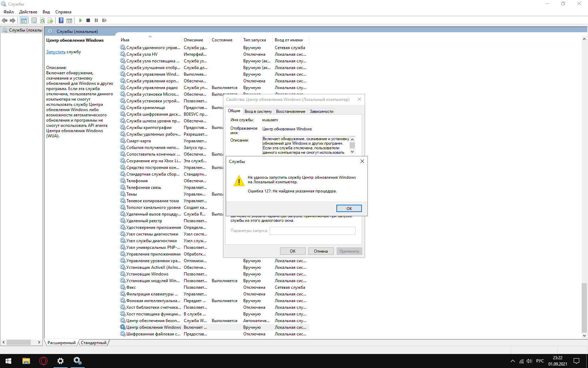
Task: Close the Службы error dialog with X
Action: [x=362, y=161]
